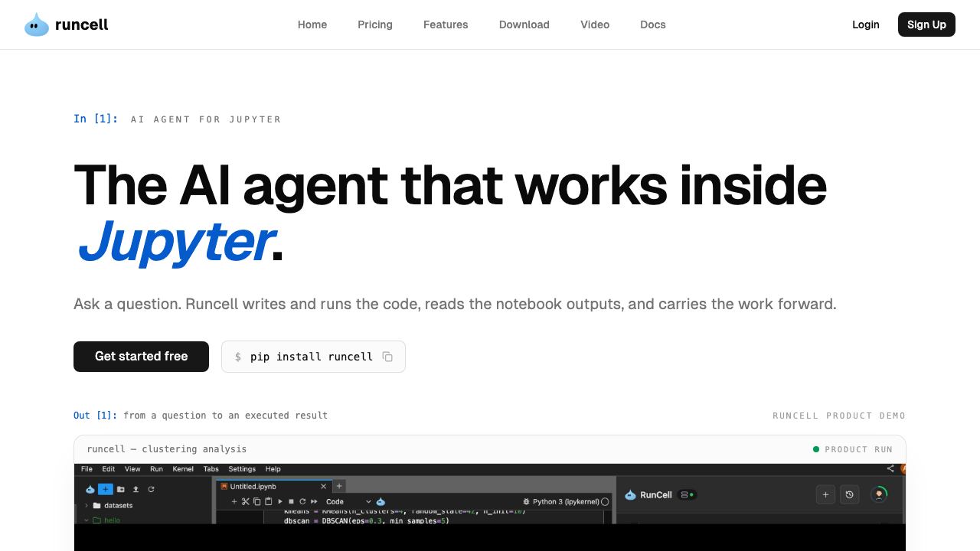Copy the pip install runcell command
This screenshot has height=551, width=980.
pyautogui.click(x=387, y=357)
